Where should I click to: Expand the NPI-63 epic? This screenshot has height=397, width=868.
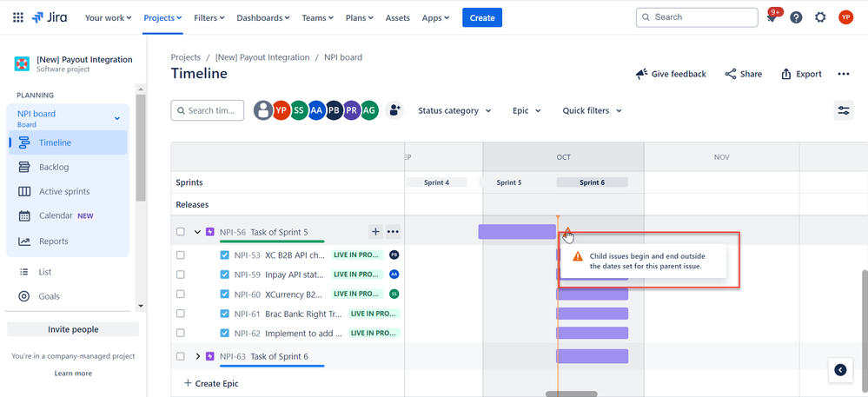197,356
